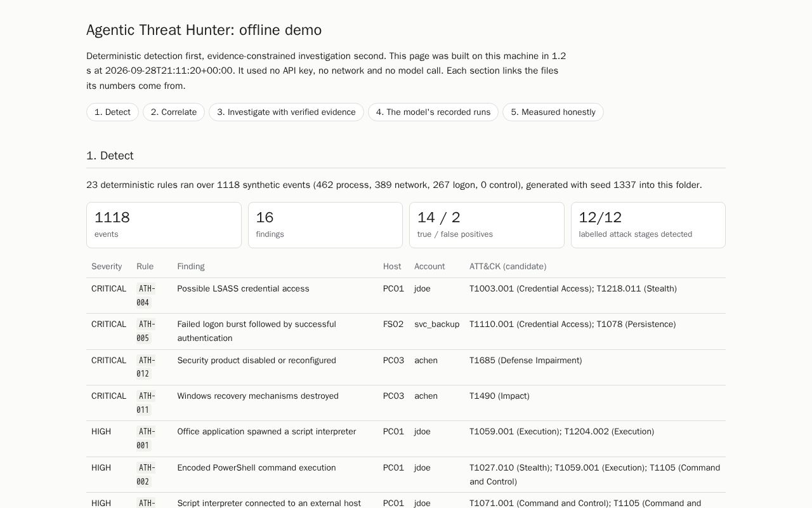Open the 2. Correlate section link
Viewport: 812px width, 508px height.
[174, 112]
